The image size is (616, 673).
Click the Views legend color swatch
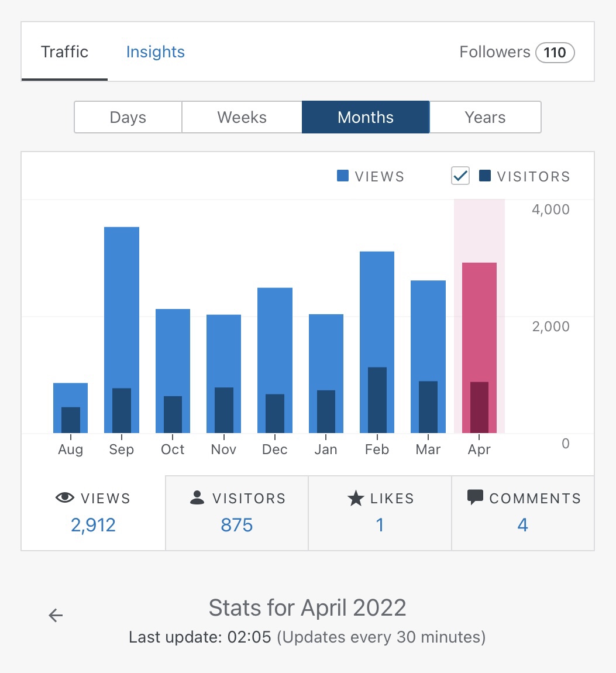(x=343, y=176)
